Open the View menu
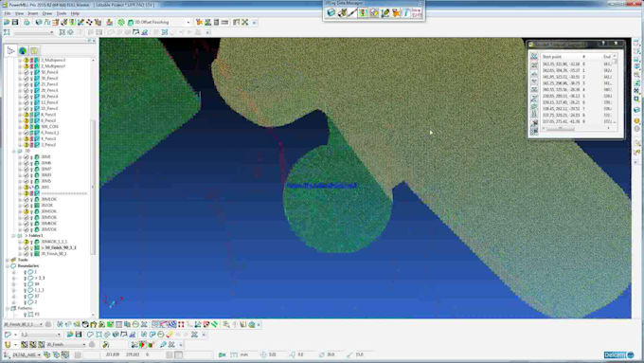644x363 pixels. (19, 13)
